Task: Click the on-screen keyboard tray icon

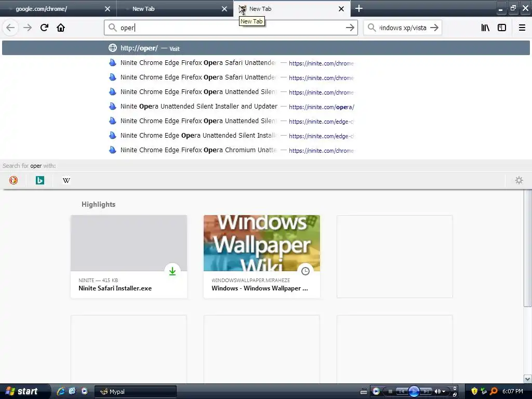Action: [363, 392]
